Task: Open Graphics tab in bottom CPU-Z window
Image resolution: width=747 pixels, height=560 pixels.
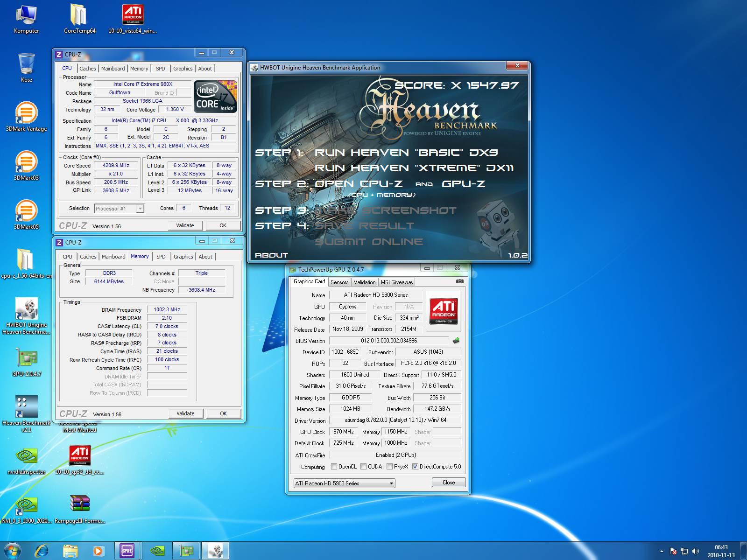Action: (183, 257)
